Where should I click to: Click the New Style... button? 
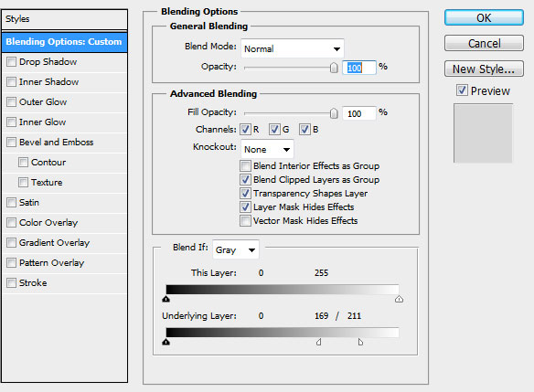tap(484, 69)
